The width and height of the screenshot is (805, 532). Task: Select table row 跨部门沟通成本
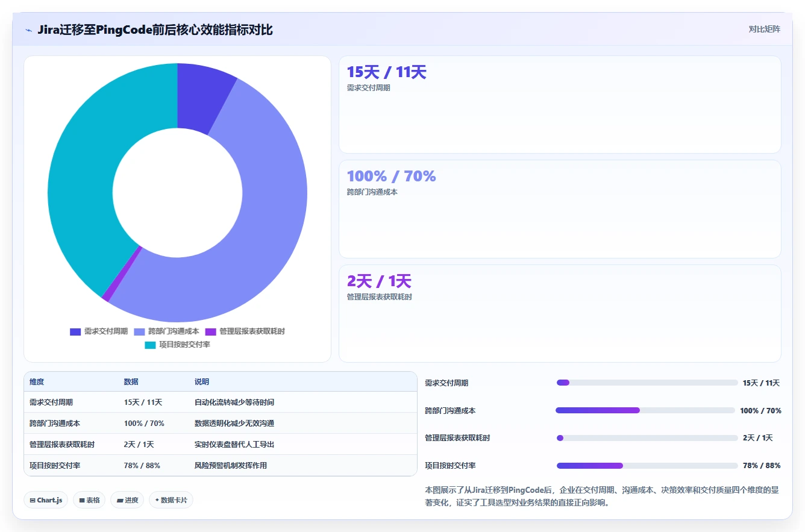(221, 423)
